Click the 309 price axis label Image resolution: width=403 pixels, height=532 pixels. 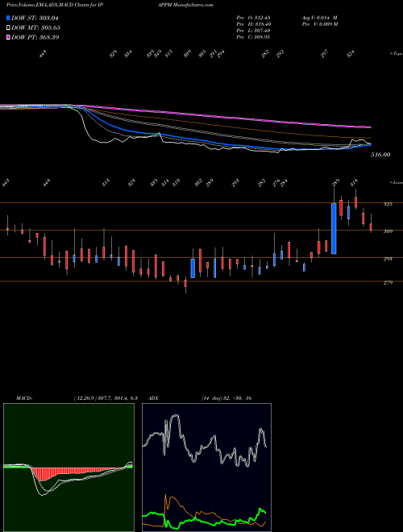pyautogui.click(x=388, y=231)
